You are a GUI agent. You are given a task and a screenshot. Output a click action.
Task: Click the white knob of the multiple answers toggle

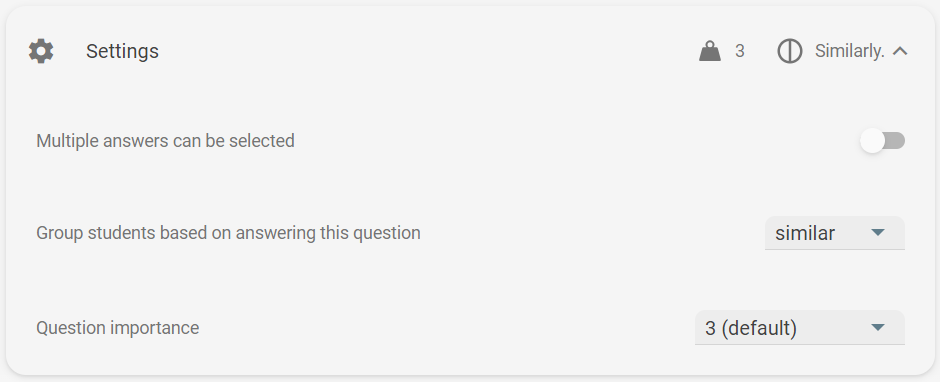[x=872, y=141]
